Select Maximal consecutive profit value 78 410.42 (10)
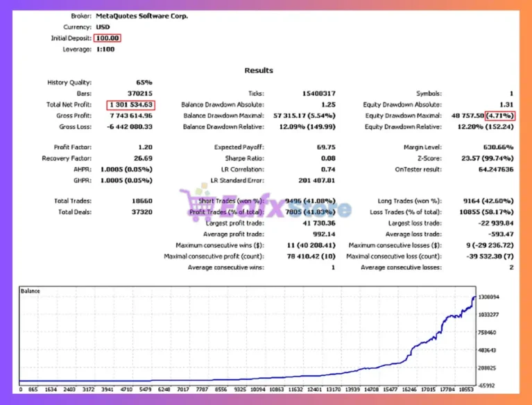532x405 pixels. click(x=311, y=256)
